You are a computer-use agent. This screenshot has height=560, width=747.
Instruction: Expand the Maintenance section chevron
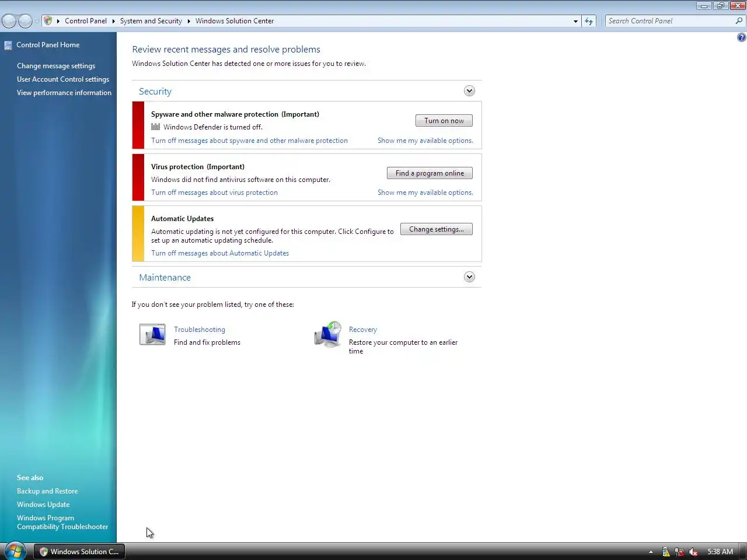point(469,277)
